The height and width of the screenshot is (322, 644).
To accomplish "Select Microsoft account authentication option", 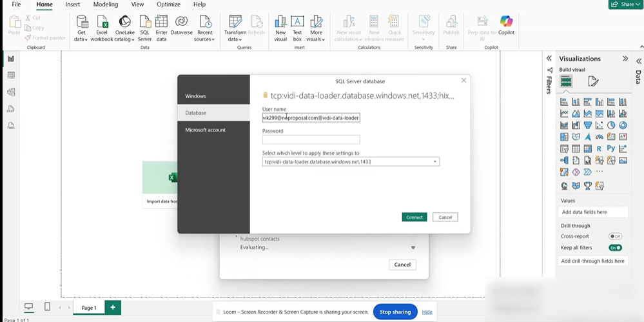I will click(x=213, y=130).
